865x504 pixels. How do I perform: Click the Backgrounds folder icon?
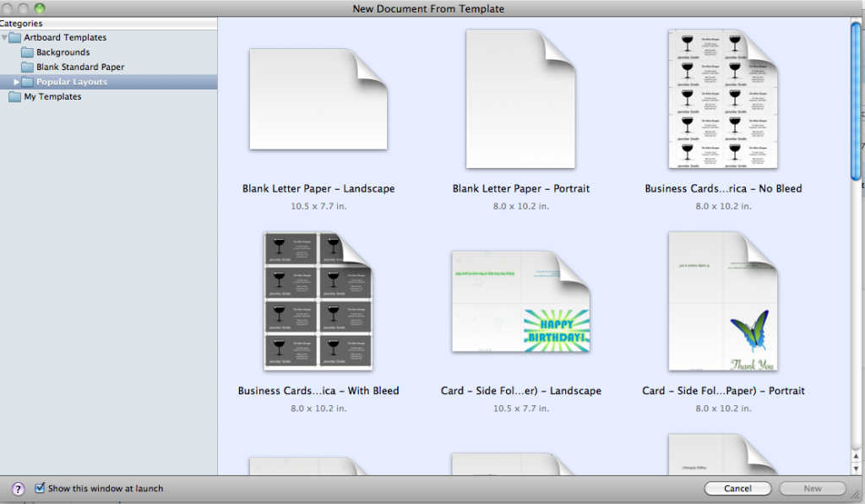28,52
